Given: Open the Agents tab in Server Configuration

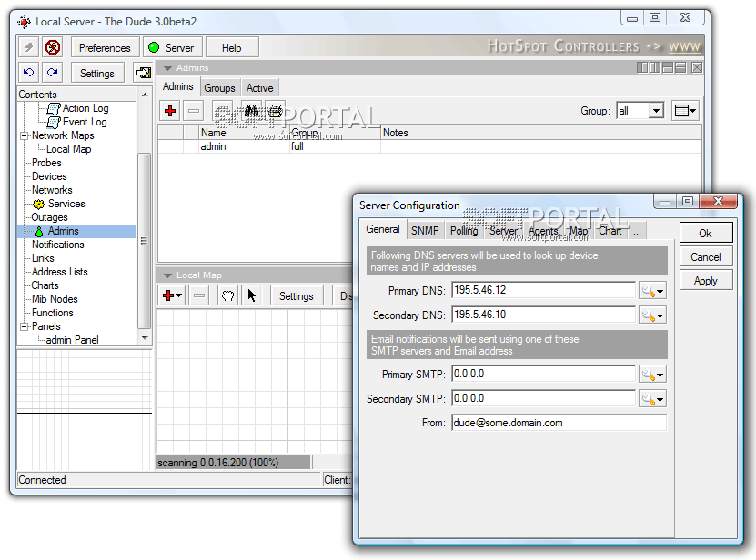Looking at the screenshot, I should pos(543,231).
